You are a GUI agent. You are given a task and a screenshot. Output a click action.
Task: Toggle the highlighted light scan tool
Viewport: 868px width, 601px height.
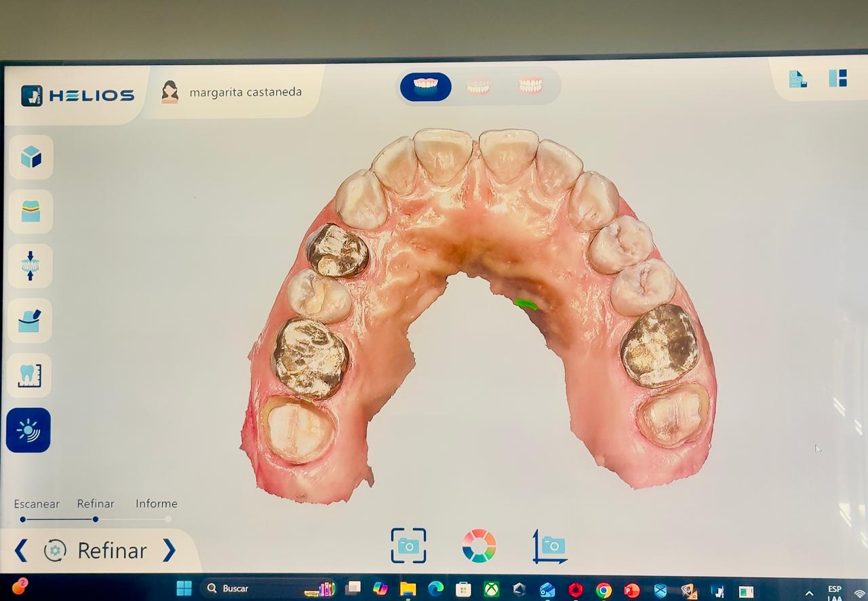[x=28, y=430]
